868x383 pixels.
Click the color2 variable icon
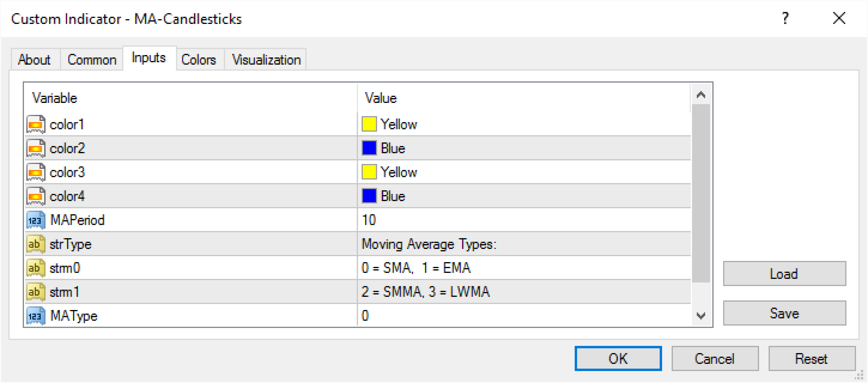pos(35,148)
